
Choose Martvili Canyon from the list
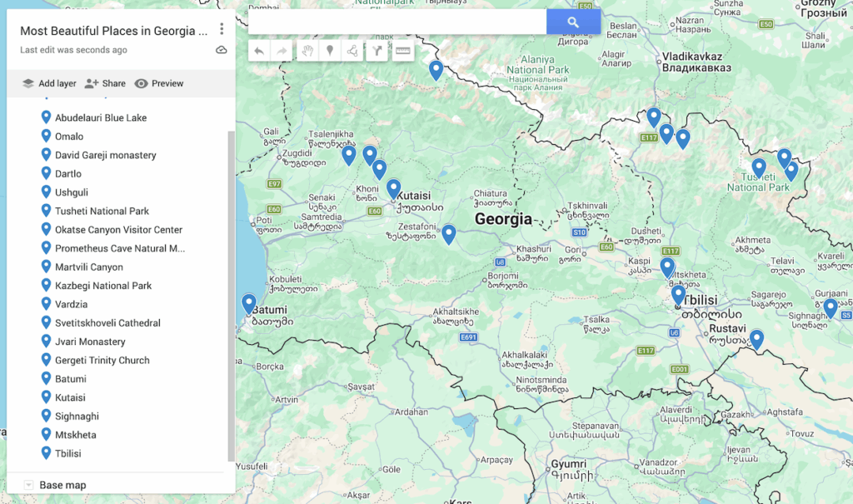[88, 267]
